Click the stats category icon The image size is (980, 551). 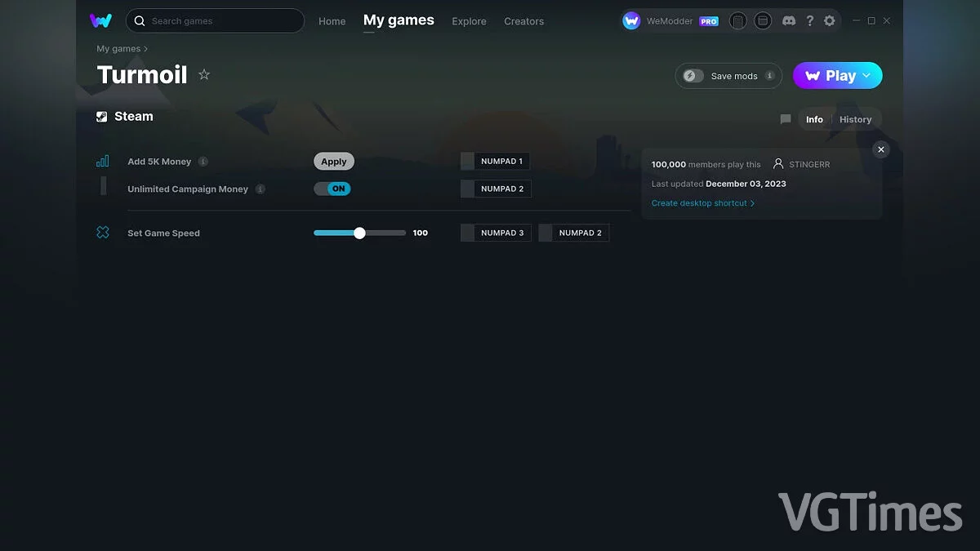102,162
